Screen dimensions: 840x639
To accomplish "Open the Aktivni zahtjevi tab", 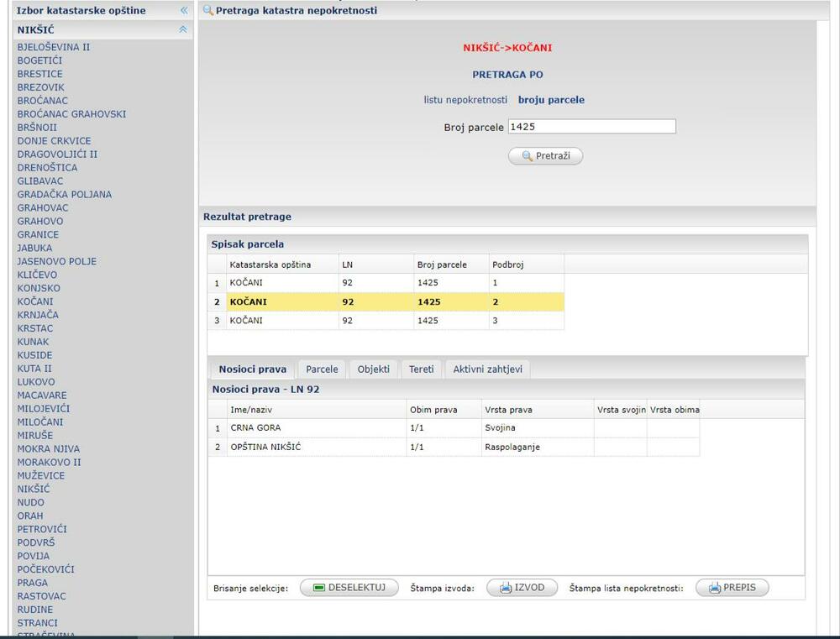I will [x=487, y=369].
